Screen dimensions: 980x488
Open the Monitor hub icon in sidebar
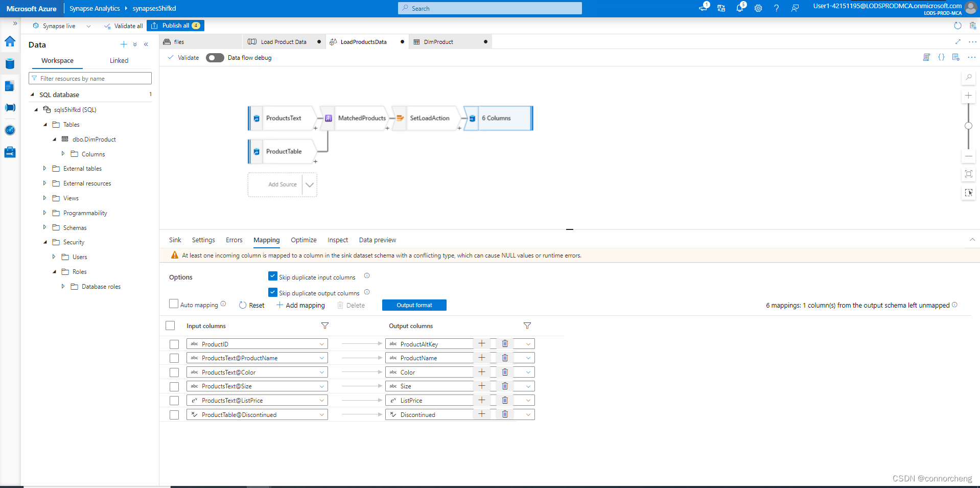click(10, 130)
